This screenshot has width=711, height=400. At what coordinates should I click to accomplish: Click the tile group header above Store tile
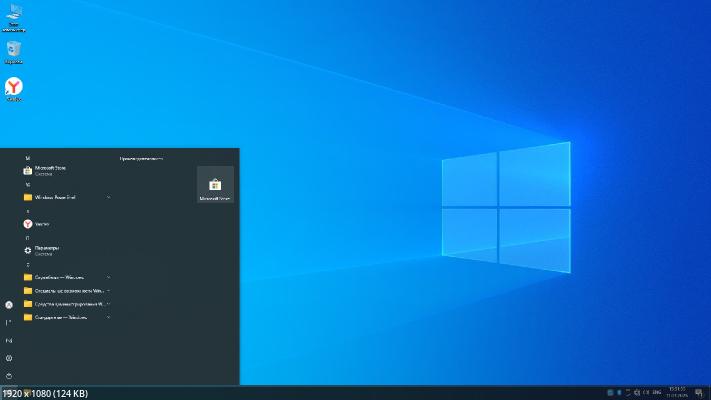[141, 159]
